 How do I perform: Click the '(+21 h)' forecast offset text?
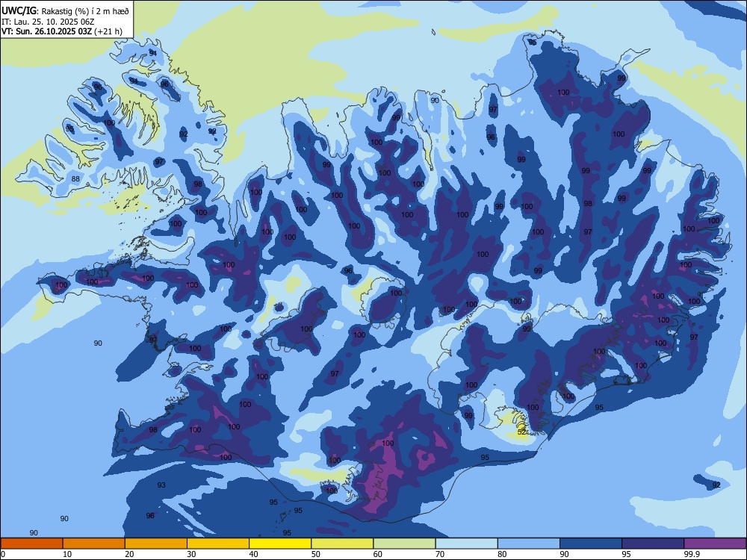[108, 31]
